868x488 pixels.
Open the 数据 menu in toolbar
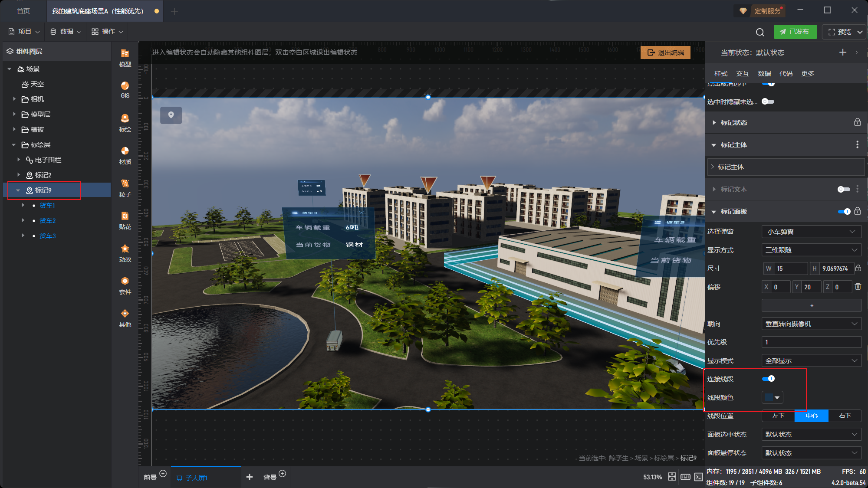click(x=66, y=32)
